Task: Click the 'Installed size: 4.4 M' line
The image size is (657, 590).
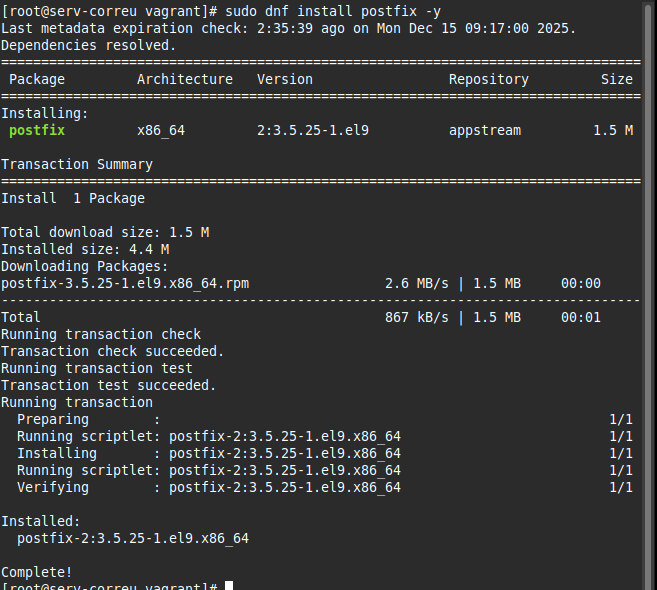Action: click(85, 249)
